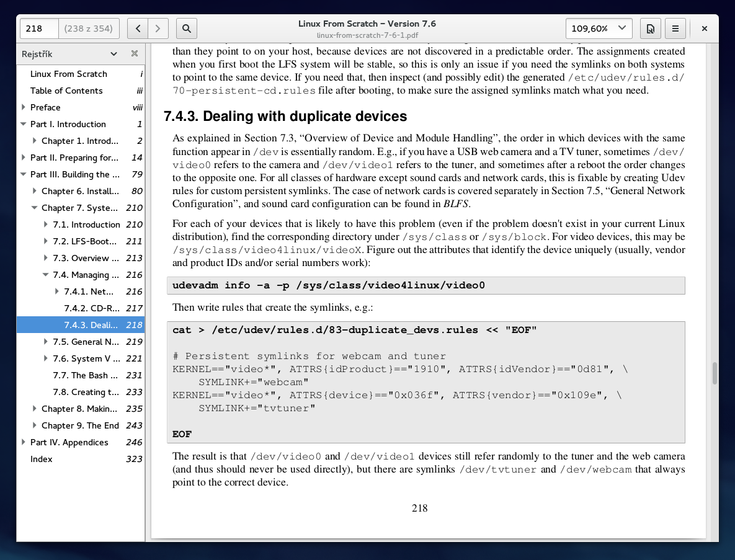This screenshot has width=735, height=560.
Task: Click the udevadm info command block
Action: [425, 285]
